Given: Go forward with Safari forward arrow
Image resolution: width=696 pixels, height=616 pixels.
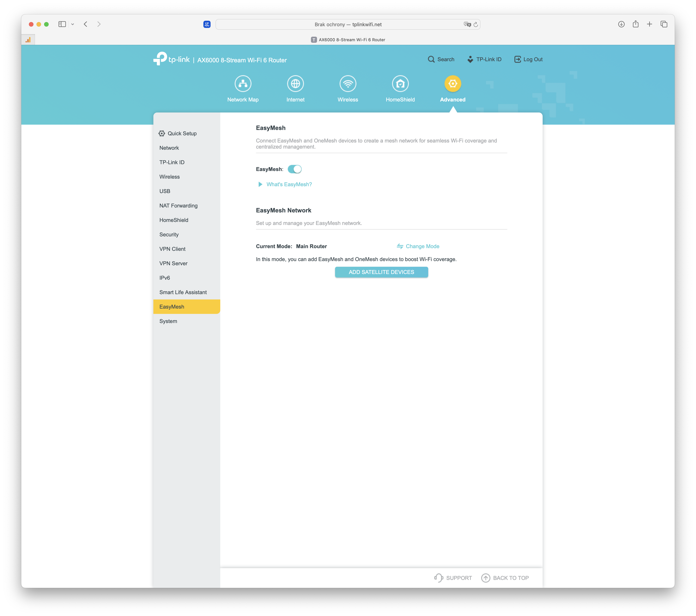Looking at the screenshot, I should pos(99,24).
